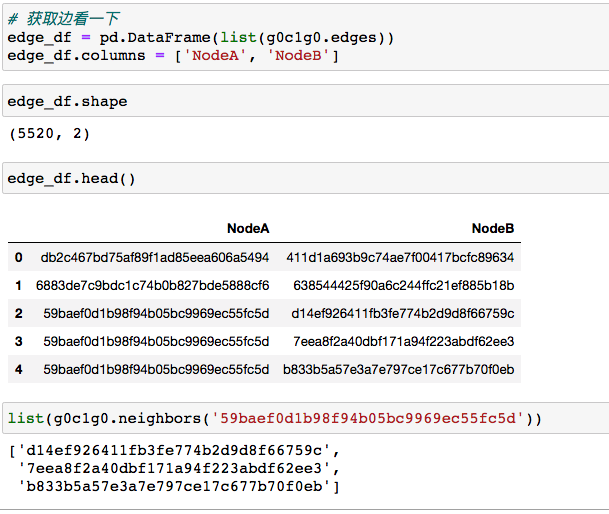Image resolution: width=609 pixels, height=514 pixels.
Task: Click row index 1 in the table
Action: [x=19, y=286]
